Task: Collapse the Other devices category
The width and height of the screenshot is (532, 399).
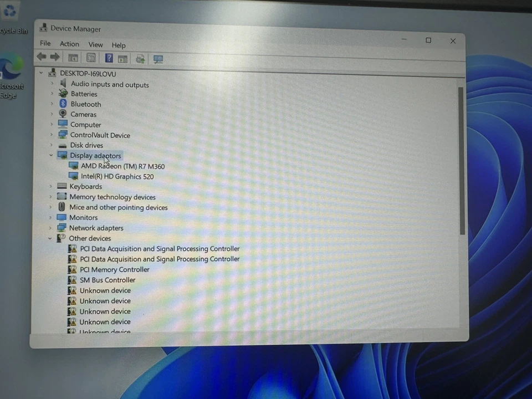Action: (50, 238)
